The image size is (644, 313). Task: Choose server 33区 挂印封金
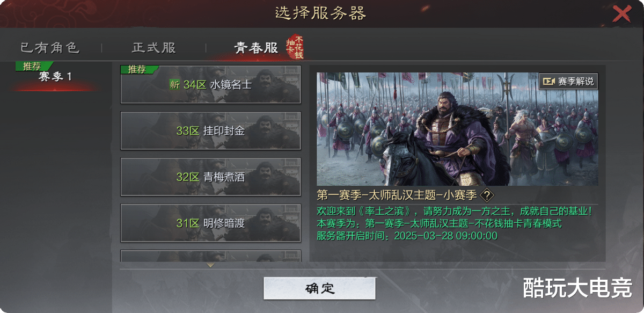(210, 130)
